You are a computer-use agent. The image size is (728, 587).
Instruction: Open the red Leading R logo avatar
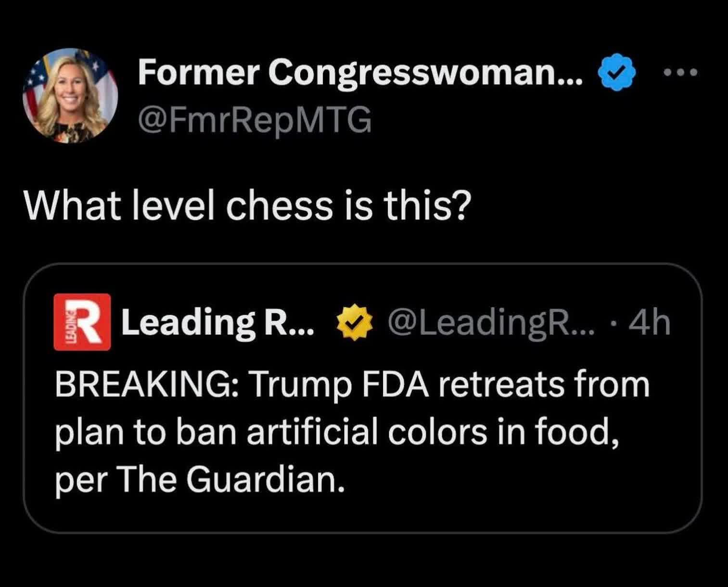click(x=82, y=321)
